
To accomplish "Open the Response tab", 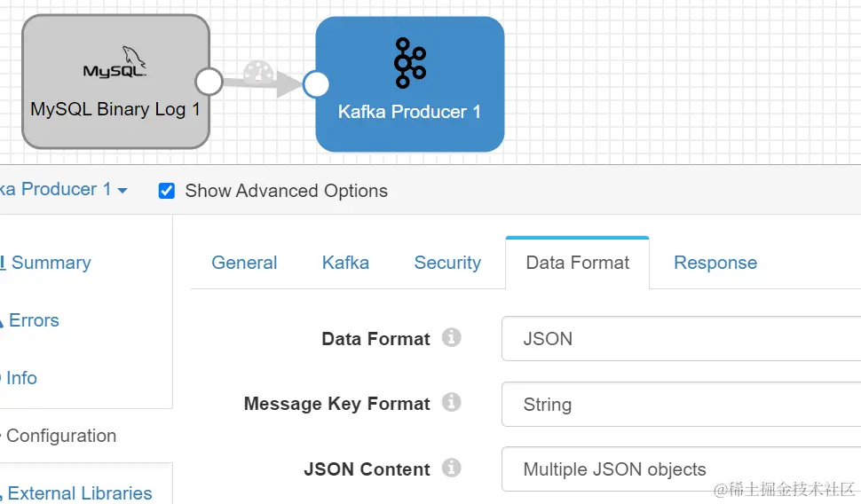I will coord(715,263).
